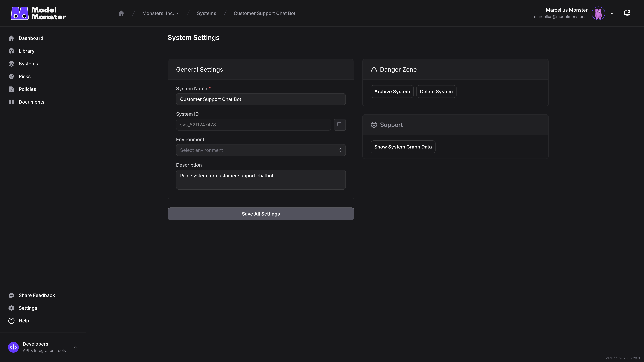Click the Archive System button
This screenshot has width=644, height=362.
[x=392, y=91]
